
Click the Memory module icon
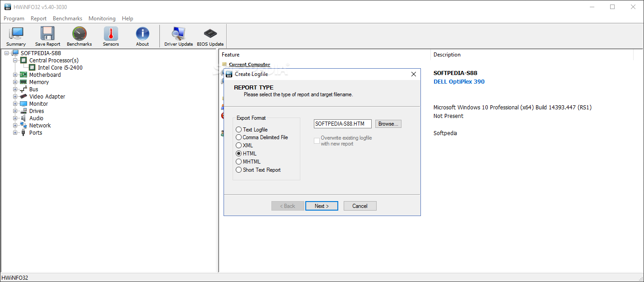coord(23,82)
